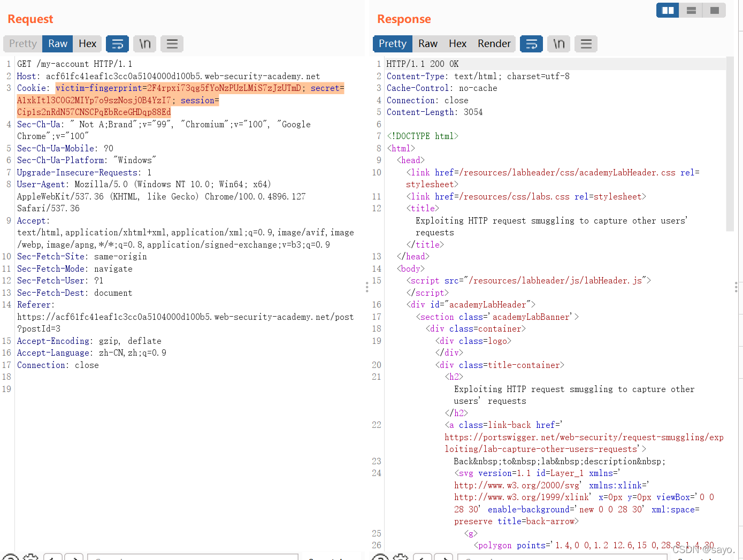Click the 'Content-Type:' response header
Viewport: 743px width, 560px height.
pos(418,76)
